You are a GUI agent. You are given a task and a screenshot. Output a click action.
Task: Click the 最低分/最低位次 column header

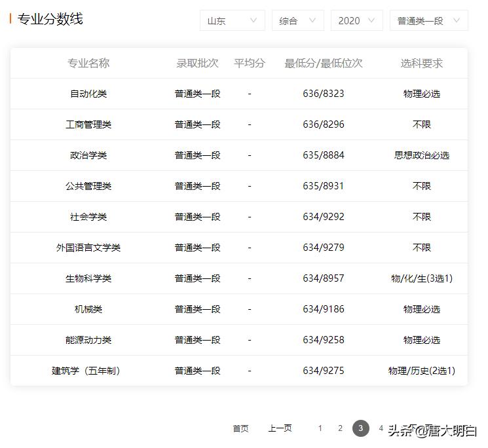click(x=324, y=63)
